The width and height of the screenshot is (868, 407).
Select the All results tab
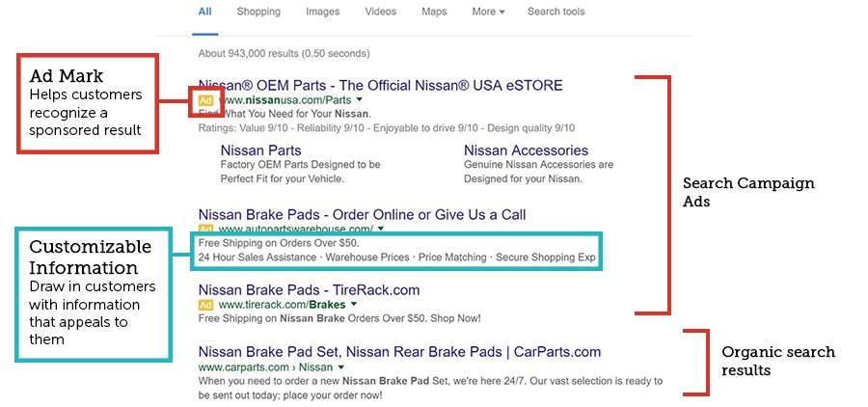pyautogui.click(x=204, y=12)
